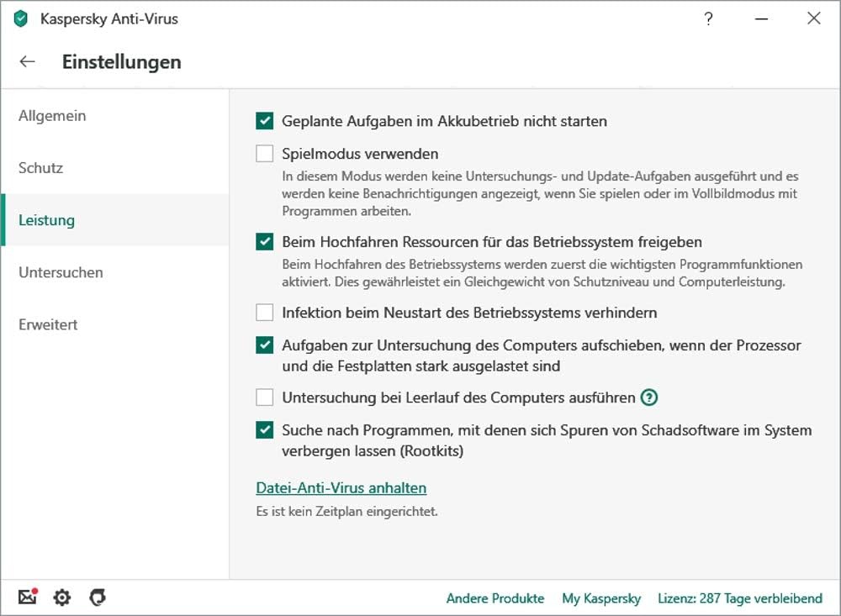Toggle Untersuchung bei Leerlauf des Computers checkbox
This screenshot has width=841, height=616.
[x=265, y=398]
